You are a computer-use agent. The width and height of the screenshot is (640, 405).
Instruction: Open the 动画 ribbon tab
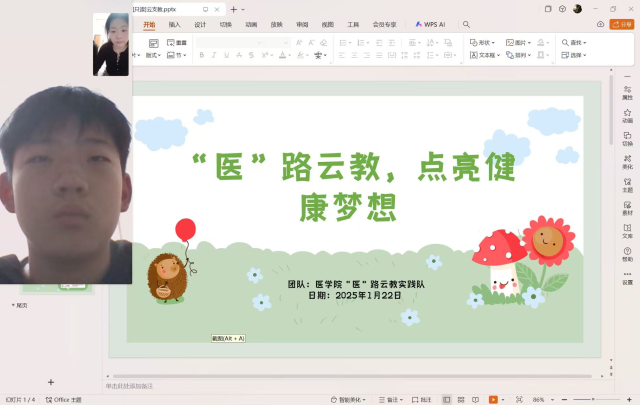251,23
